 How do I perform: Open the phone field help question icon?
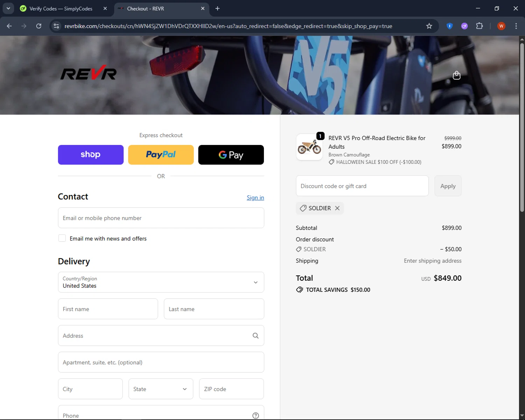(x=255, y=415)
